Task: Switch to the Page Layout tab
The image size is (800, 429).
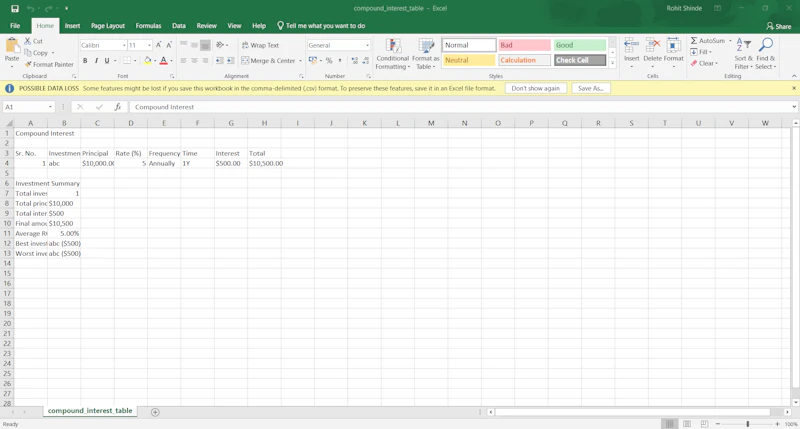Action: pos(108,26)
